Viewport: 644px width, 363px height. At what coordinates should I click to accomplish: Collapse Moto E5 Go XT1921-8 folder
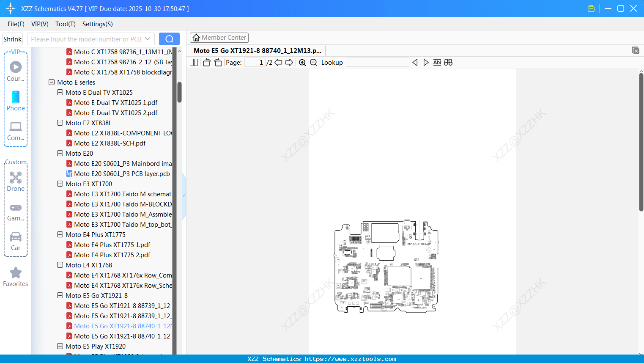coord(60,296)
